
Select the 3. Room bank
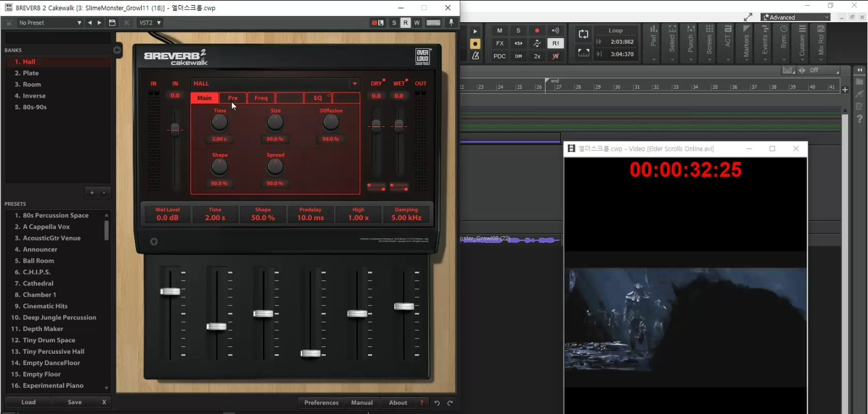pos(57,84)
